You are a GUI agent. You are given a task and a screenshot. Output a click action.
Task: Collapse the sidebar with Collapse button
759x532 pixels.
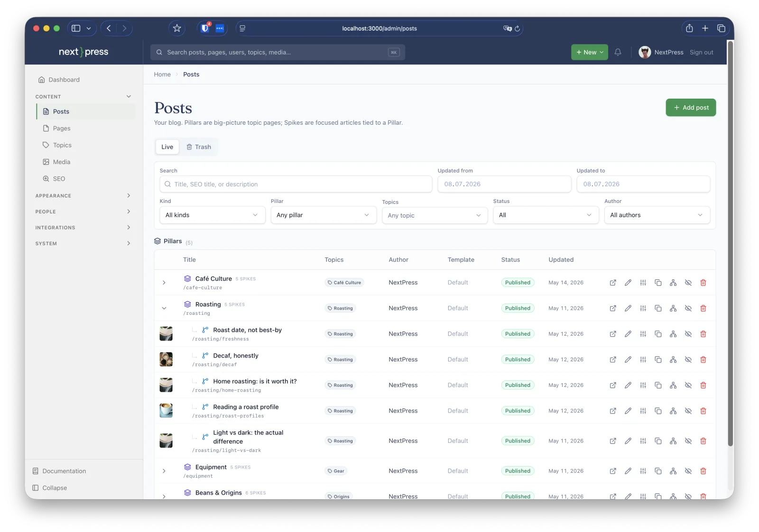(x=50, y=488)
